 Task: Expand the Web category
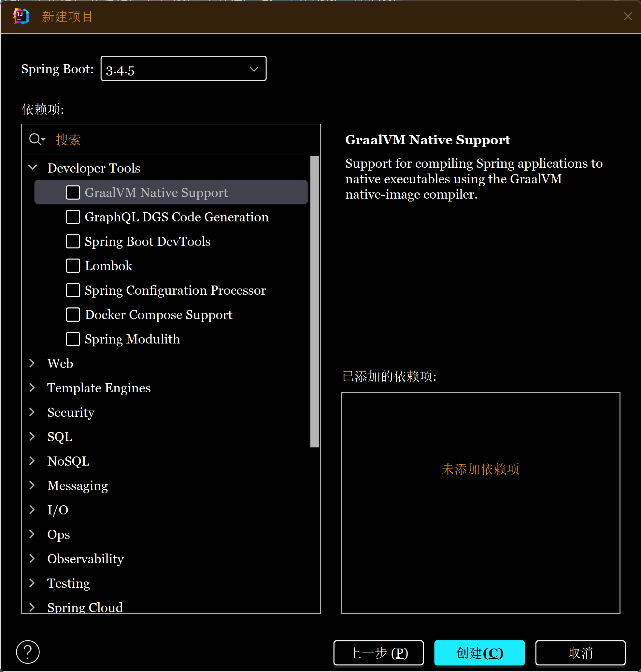click(32, 363)
